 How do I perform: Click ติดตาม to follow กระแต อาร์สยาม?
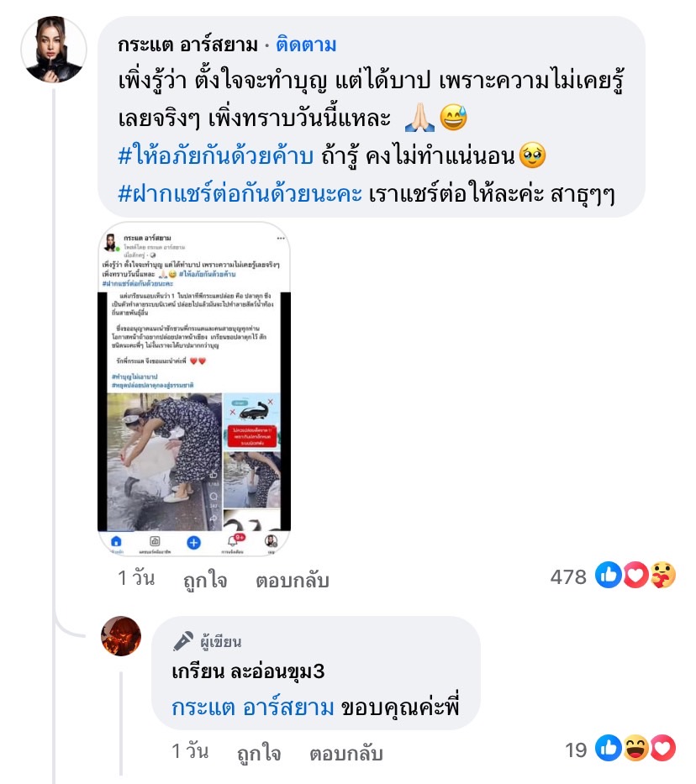tap(306, 45)
